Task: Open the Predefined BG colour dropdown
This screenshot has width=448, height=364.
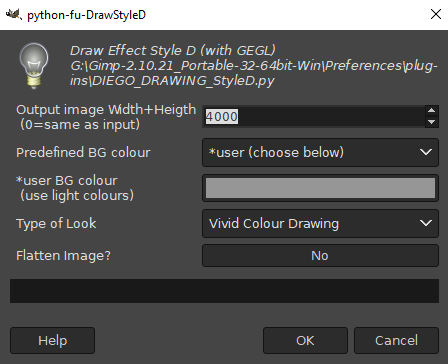Action: point(320,152)
